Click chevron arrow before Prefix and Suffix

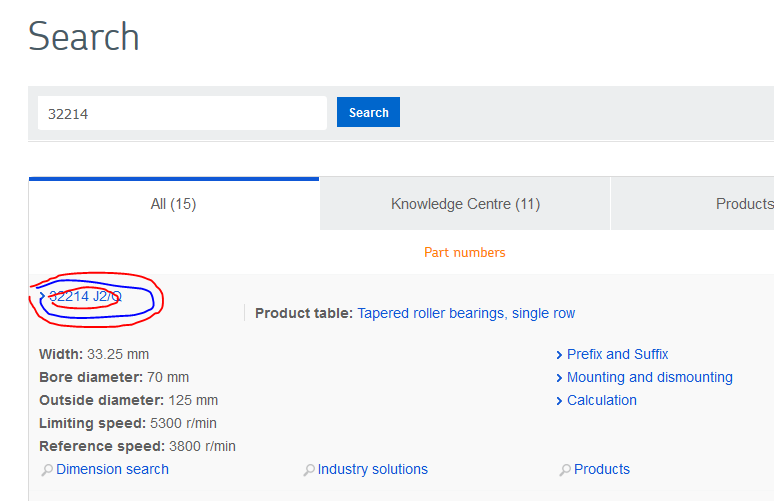[559, 355]
